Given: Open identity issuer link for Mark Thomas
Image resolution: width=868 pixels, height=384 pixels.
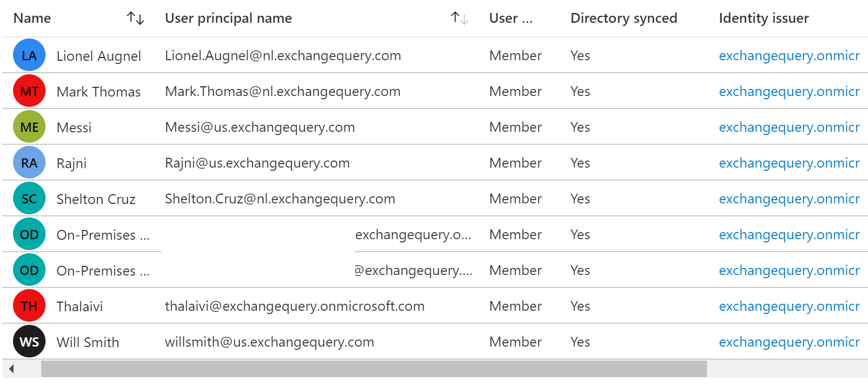Looking at the screenshot, I should pos(789,92).
